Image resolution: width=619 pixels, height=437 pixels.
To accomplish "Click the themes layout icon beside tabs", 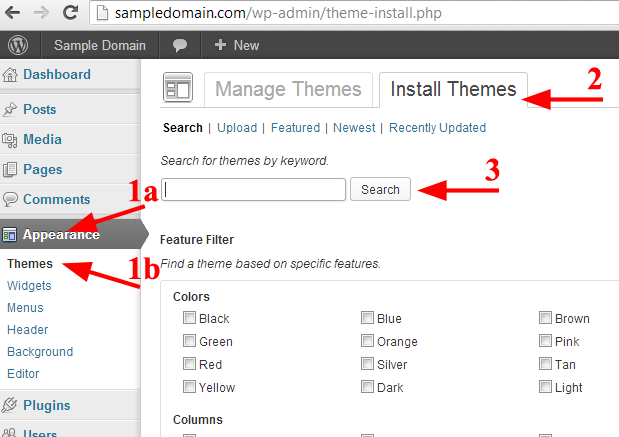I will (178, 87).
